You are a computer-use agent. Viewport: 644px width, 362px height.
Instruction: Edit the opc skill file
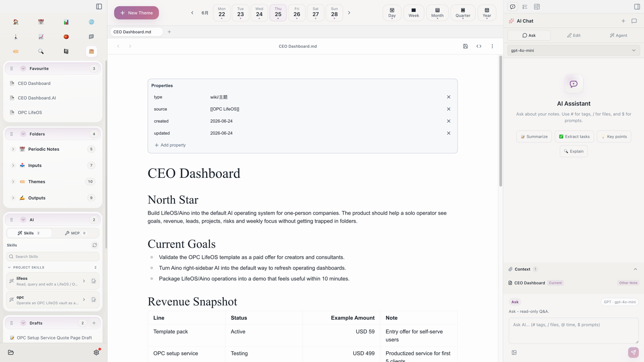coord(93,300)
